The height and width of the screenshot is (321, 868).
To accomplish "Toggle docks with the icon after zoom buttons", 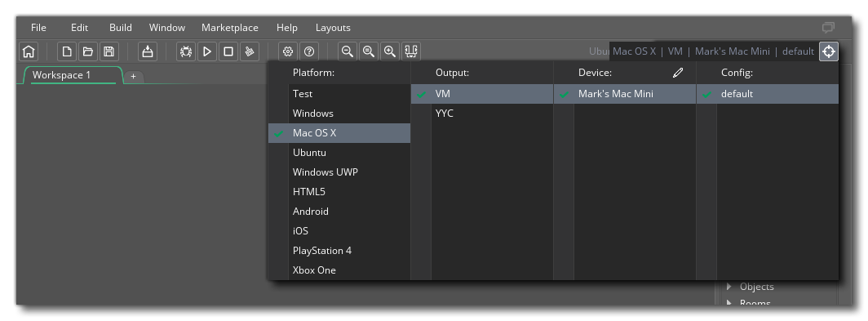I will click(x=411, y=51).
